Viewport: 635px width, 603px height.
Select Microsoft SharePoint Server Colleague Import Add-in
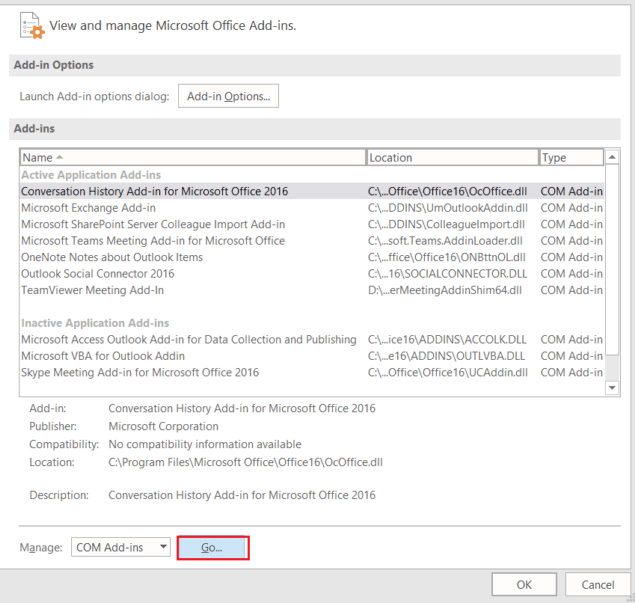tap(312, 224)
